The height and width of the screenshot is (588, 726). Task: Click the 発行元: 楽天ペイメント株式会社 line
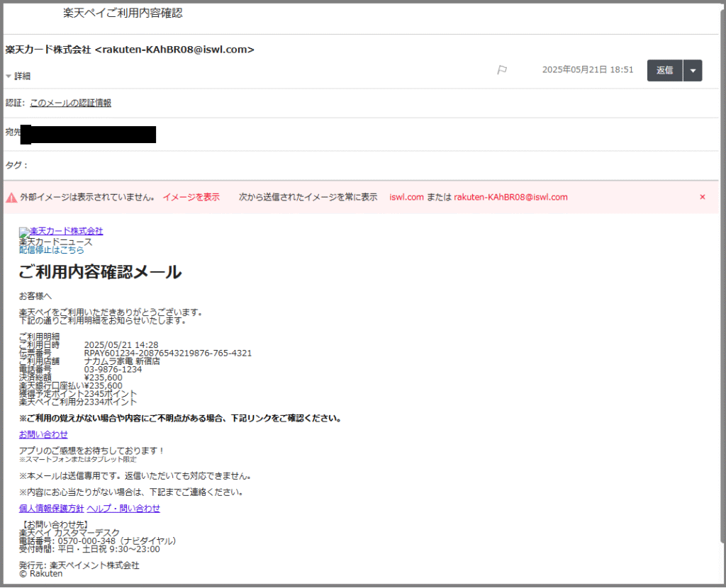pyautogui.click(x=79, y=565)
